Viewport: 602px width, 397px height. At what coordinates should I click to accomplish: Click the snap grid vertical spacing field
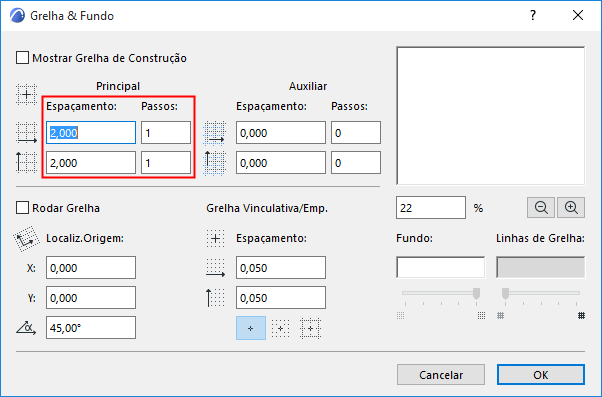point(281,298)
